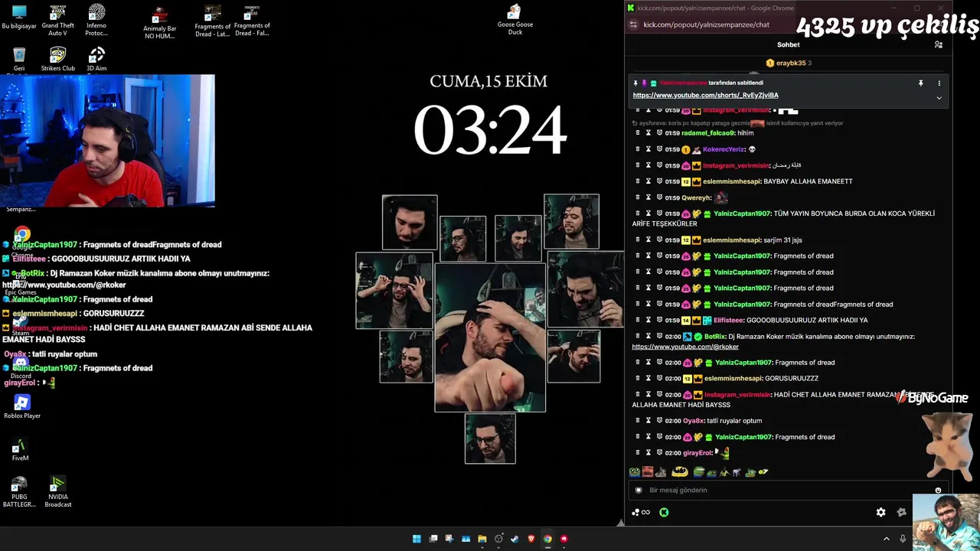The height and width of the screenshot is (551, 980).
Task: Click username KokerecYeriz in Kick chat
Action: point(724,149)
